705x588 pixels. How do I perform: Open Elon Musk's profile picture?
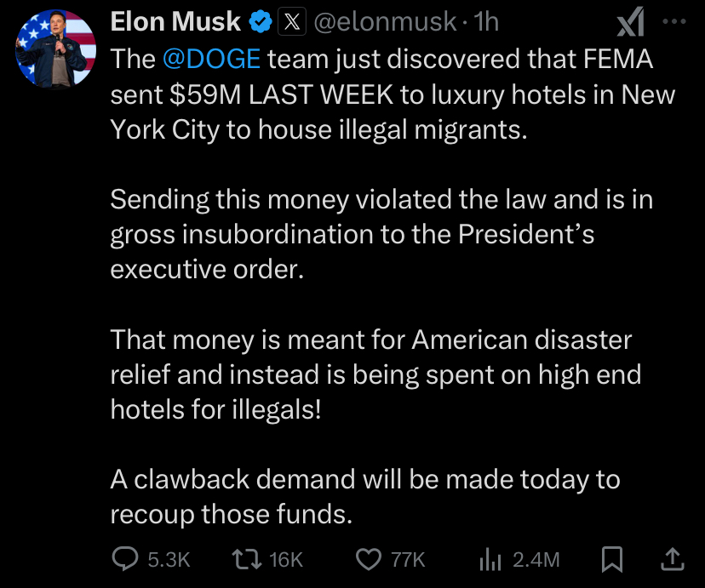click(x=55, y=49)
